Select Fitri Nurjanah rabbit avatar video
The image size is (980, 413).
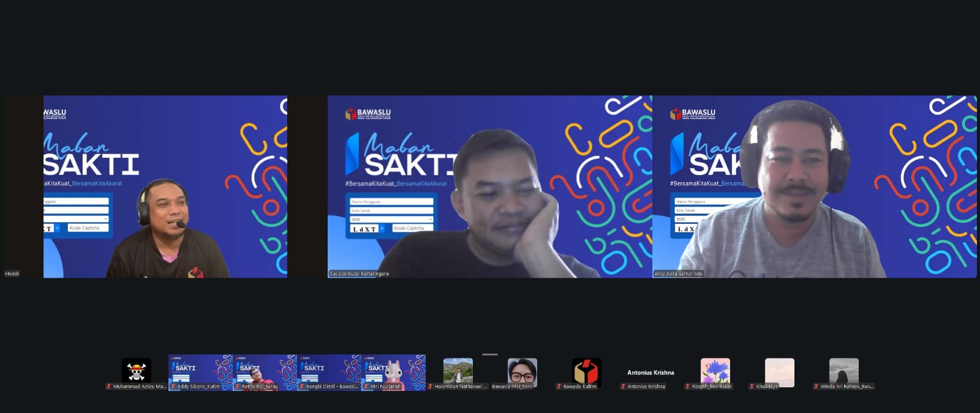click(393, 373)
